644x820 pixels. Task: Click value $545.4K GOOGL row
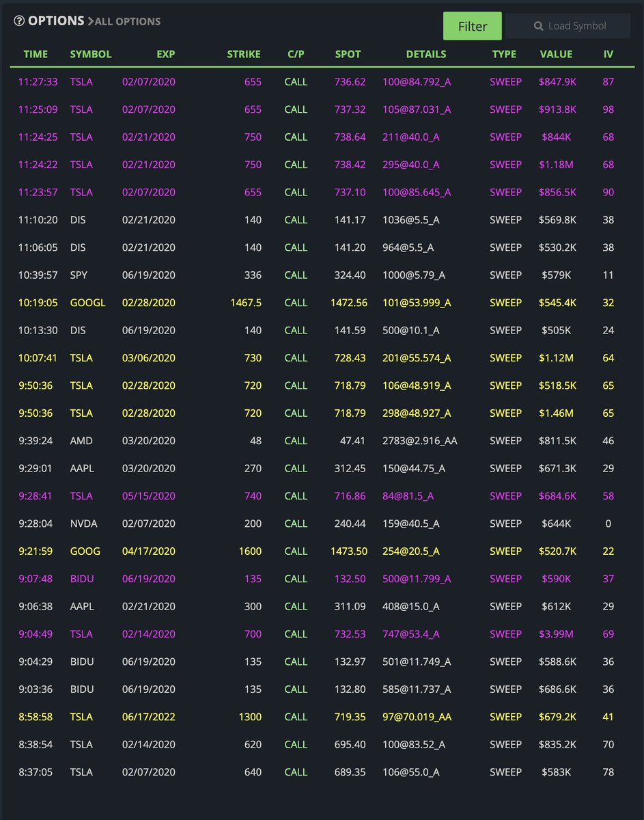pos(558,303)
